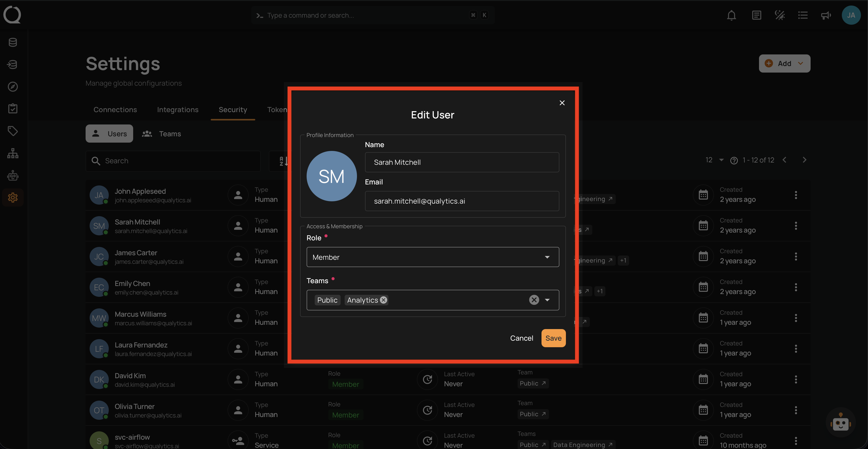Open the hierarchy tree sidebar icon
Screen dimensions: 868x449
pos(13,153)
